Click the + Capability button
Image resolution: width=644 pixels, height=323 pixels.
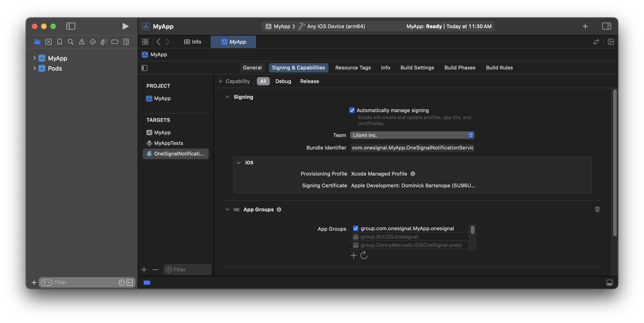coord(234,81)
